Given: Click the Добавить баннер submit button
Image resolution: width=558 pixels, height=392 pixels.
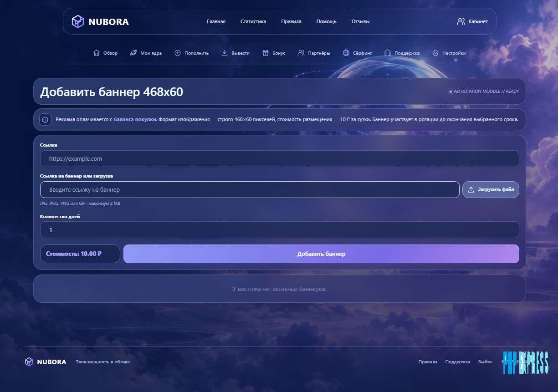Looking at the screenshot, I should 321,254.
